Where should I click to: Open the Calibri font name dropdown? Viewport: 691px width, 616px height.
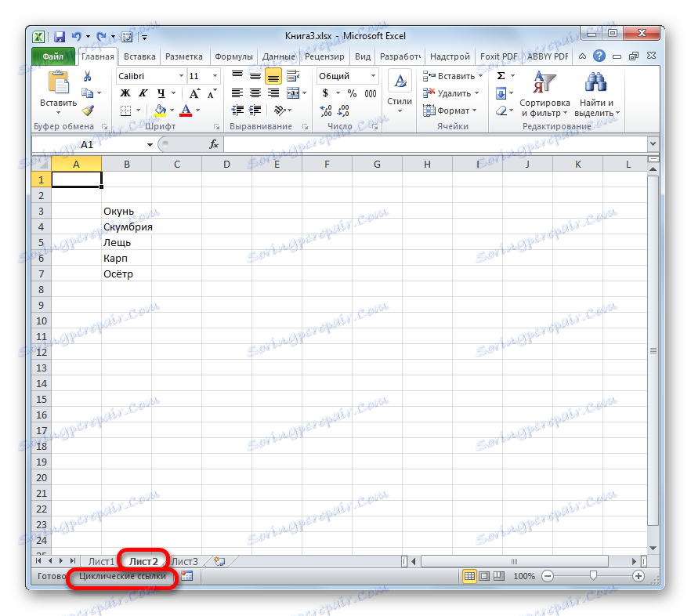coord(181,76)
